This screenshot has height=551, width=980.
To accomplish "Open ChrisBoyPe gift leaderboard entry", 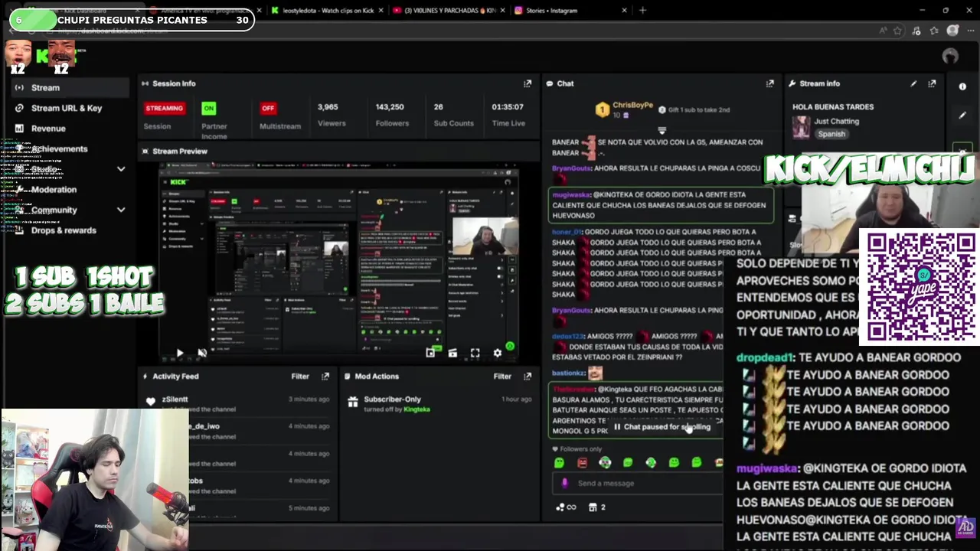I will [624, 109].
